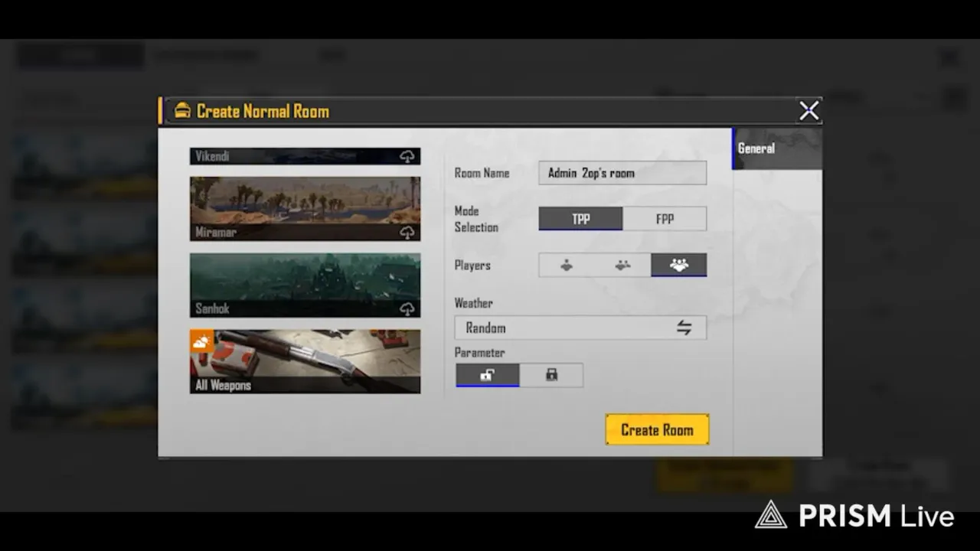This screenshot has width=980, height=551.
Task: Click the Mode Selection label
Action: click(476, 219)
